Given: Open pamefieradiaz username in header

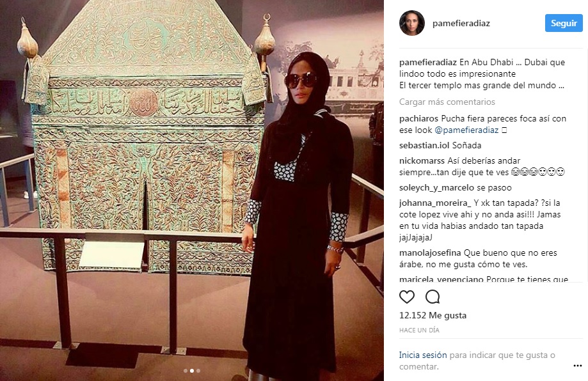Looking at the screenshot, I should (x=461, y=23).
